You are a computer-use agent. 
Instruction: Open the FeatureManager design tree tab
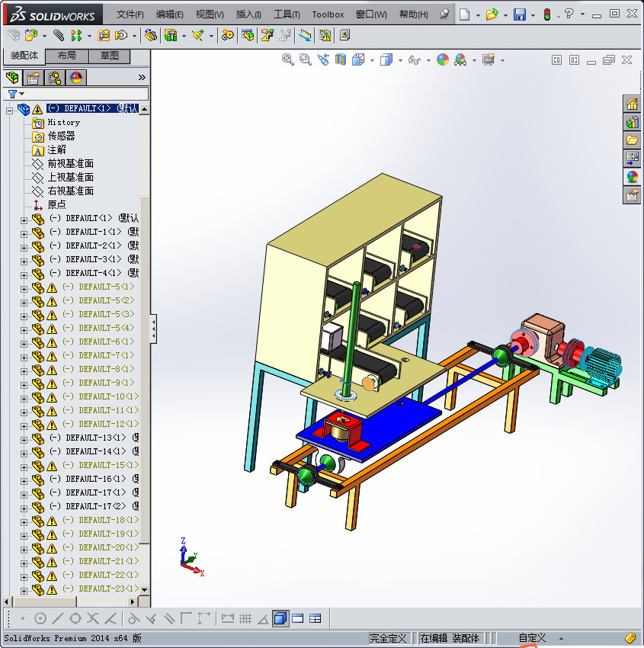(x=12, y=78)
